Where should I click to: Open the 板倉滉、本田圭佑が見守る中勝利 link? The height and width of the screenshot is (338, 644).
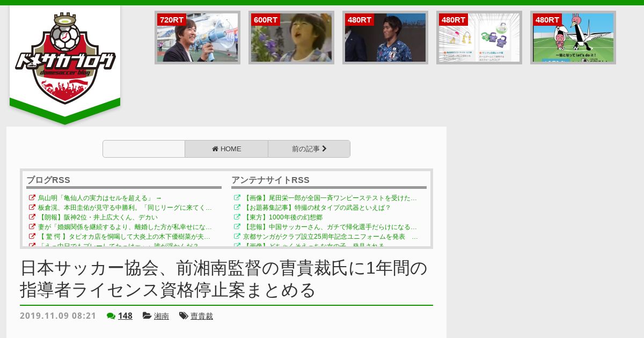click(x=125, y=208)
